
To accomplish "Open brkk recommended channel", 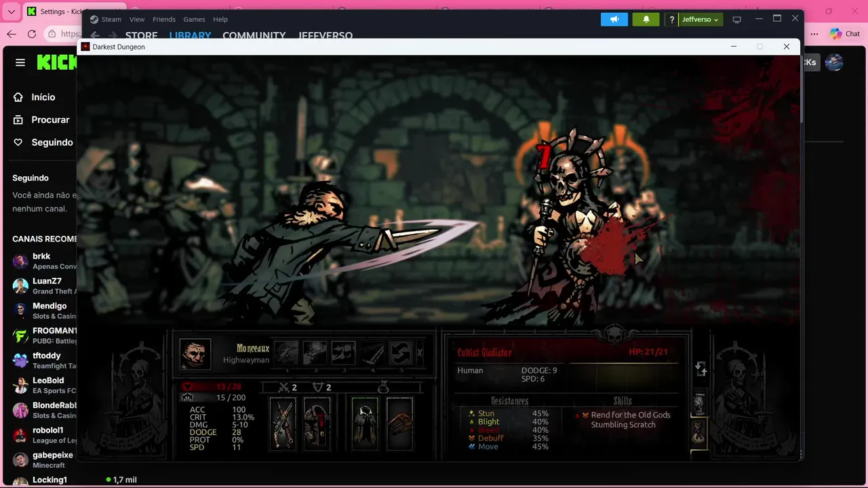I will 44,261.
